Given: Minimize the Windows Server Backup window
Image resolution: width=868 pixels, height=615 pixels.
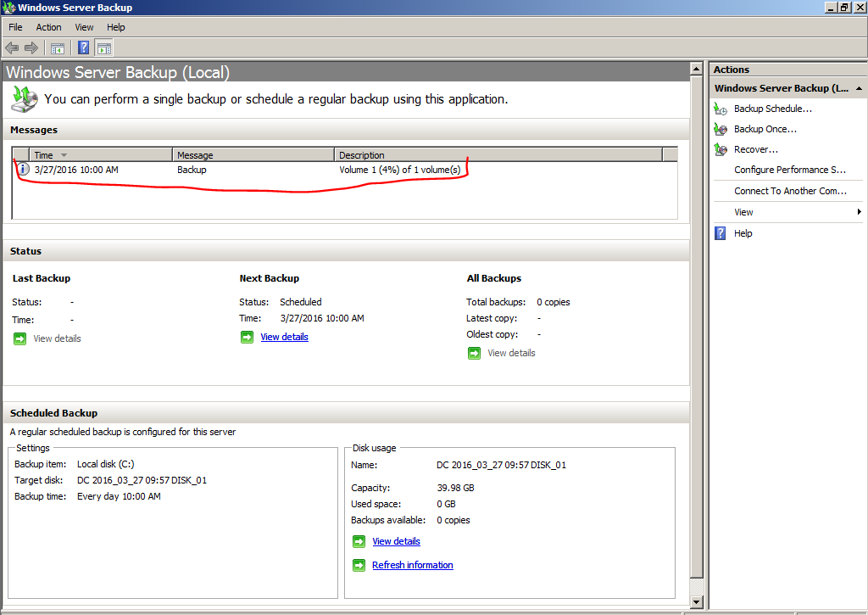Looking at the screenshot, I should point(831,7).
